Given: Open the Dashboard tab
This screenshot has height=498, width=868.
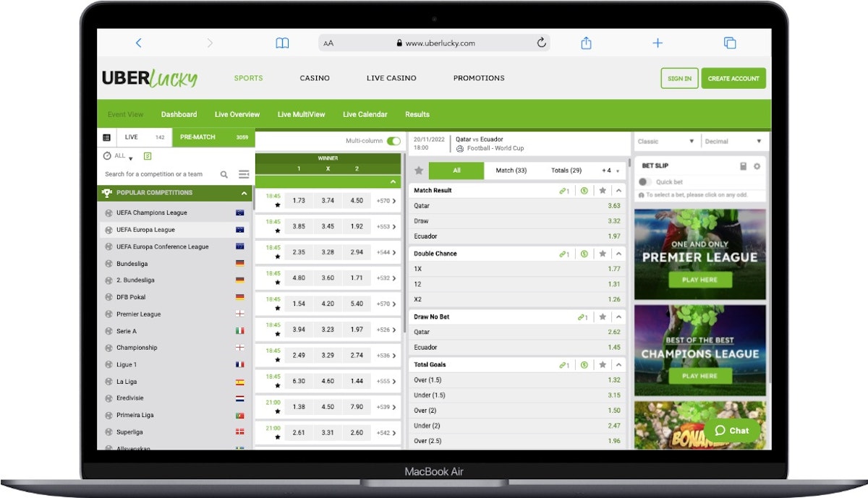Looking at the screenshot, I should [x=179, y=114].
